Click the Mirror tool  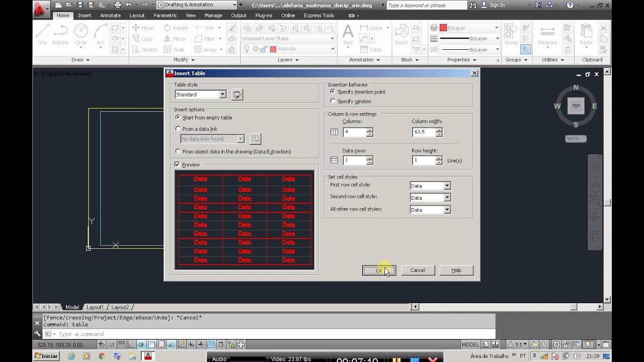175,39
